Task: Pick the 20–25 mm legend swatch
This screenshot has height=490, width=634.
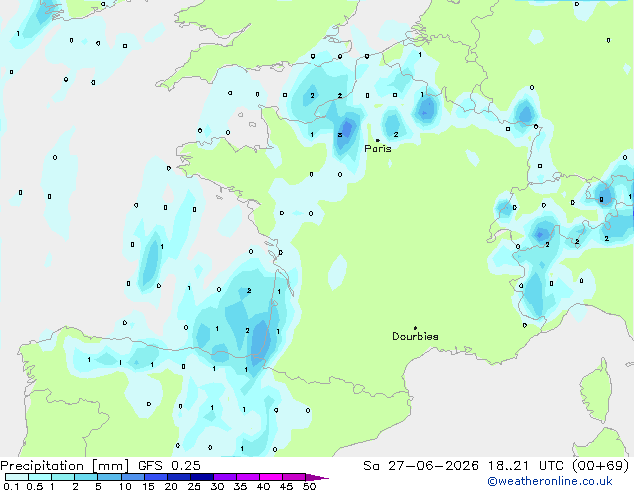Action: [x=179, y=477]
